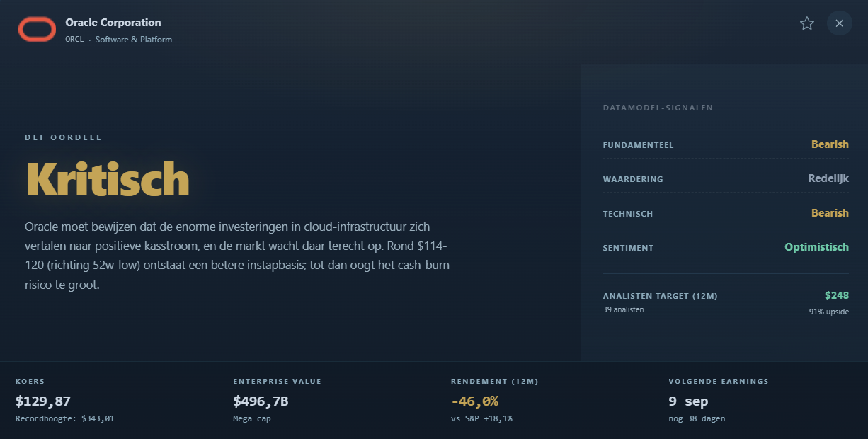The width and height of the screenshot is (868, 439).
Task: Click the Oracle Corporation company title
Action: coord(113,23)
